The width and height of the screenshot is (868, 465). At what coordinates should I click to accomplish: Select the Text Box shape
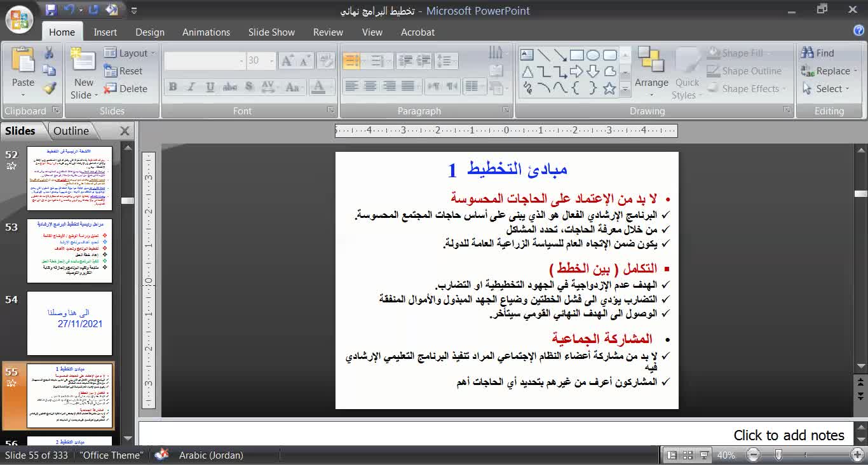tap(527, 55)
